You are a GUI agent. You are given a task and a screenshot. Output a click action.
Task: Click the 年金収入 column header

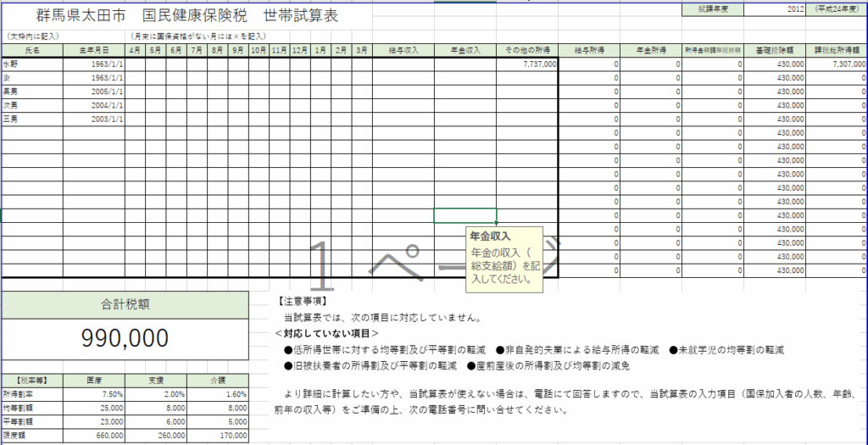[465, 50]
